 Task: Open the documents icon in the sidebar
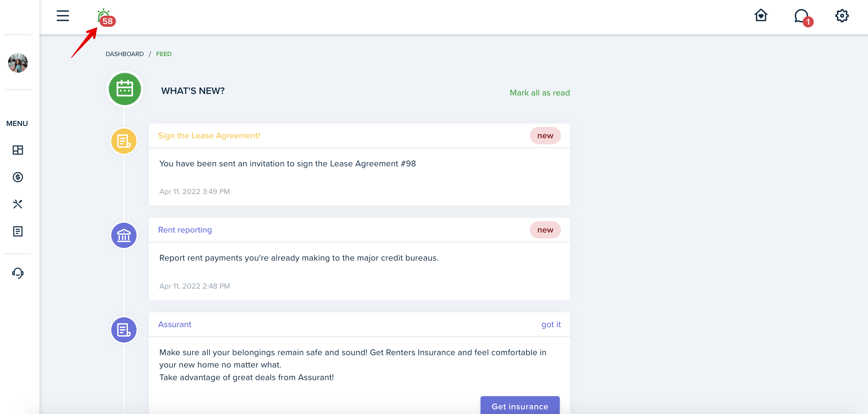(18, 231)
